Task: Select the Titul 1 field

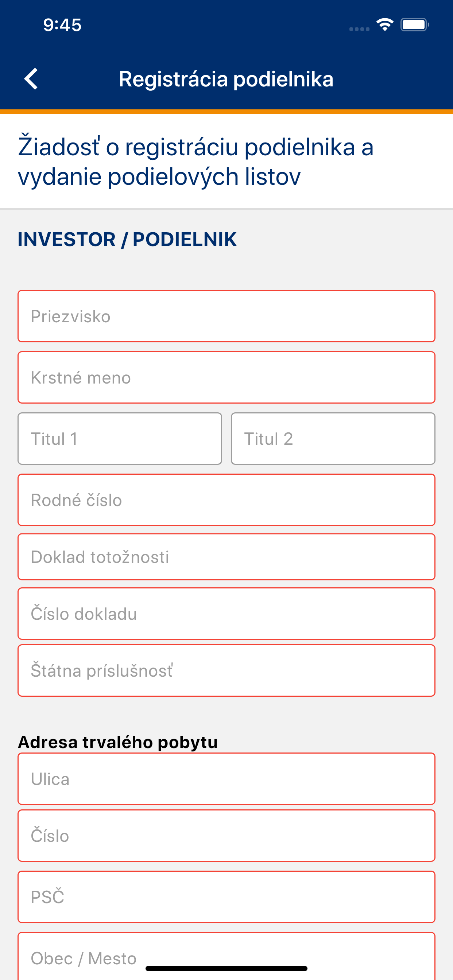Action: click(x=120, y=439)
